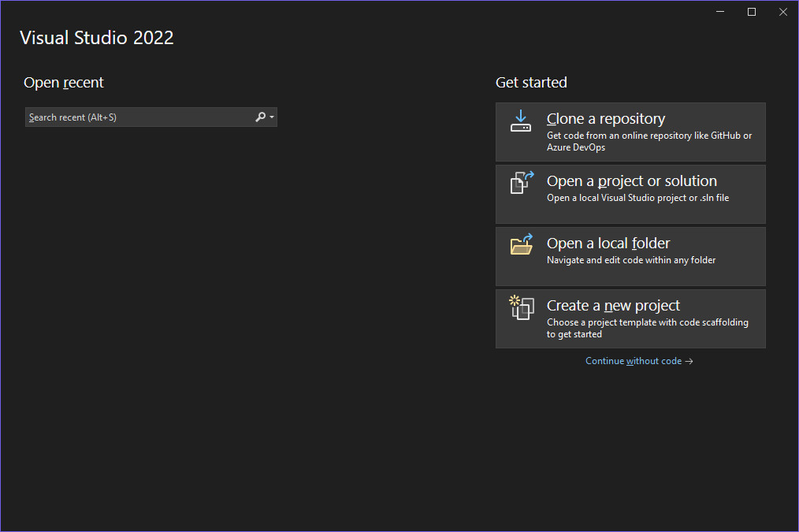The image size is (799, 532).
Task: Click the 'Get code from an online repository' description
Action: coord(649,141)
